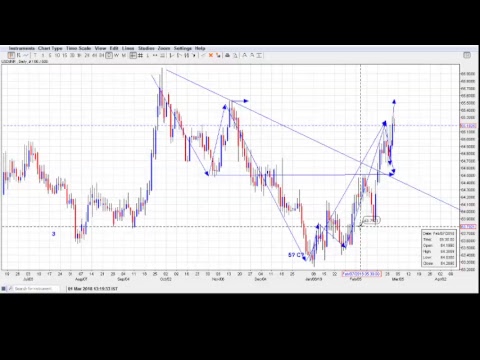
Task: Print the chart with printer icon
Action: 227,55
